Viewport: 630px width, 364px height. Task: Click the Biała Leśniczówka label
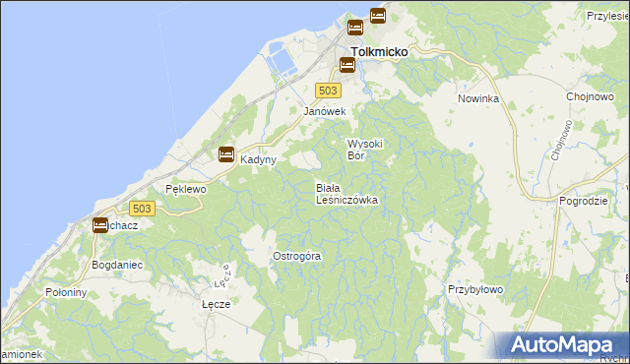[x=346, y=194]
